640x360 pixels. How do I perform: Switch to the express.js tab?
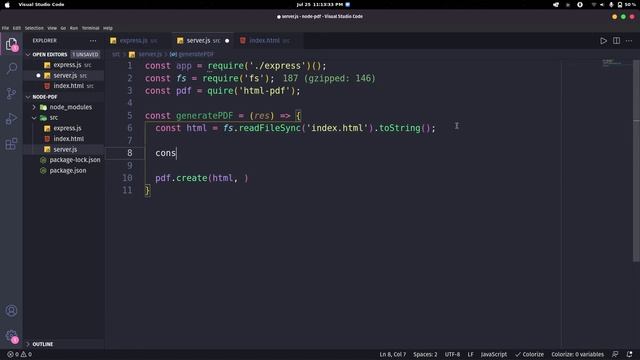(x=138, y=41)
